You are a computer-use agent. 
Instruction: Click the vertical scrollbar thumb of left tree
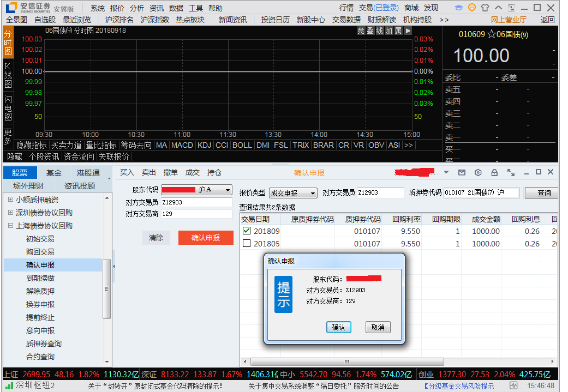pyautogui.click(x=106, y=289)
